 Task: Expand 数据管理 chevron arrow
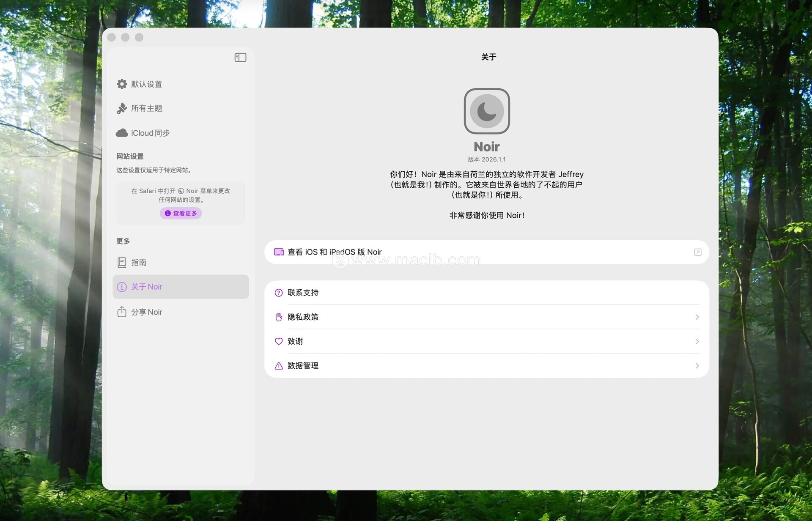pyautogui.click(x=697, y=366)
